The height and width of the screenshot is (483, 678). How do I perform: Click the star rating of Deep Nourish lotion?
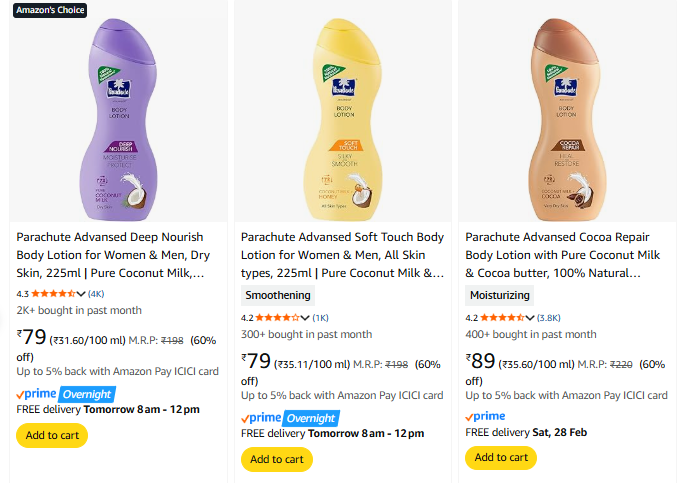(53, 294)
